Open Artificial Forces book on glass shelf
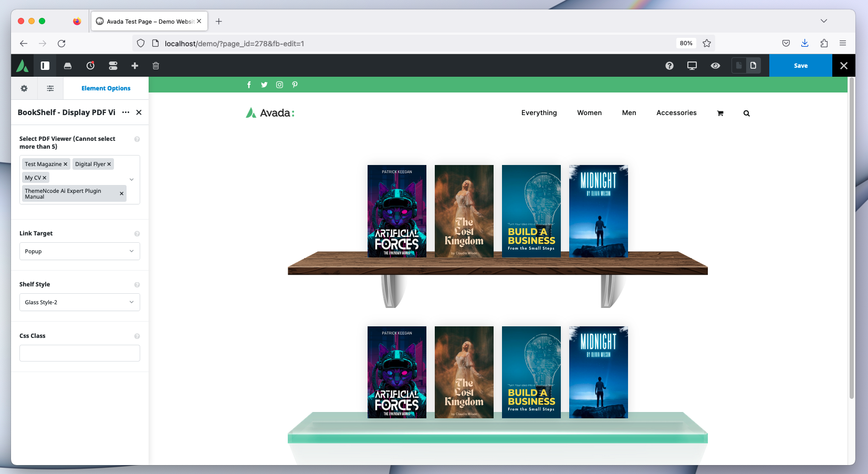Viewport: 868px width, 474px height. coord(397,372)
